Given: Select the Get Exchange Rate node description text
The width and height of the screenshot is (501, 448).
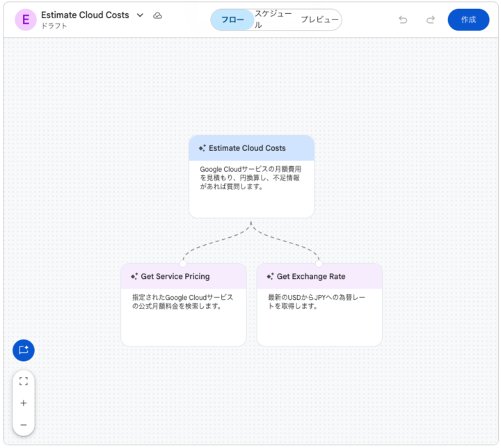Looking at the screenshot, I should [316, 301].
